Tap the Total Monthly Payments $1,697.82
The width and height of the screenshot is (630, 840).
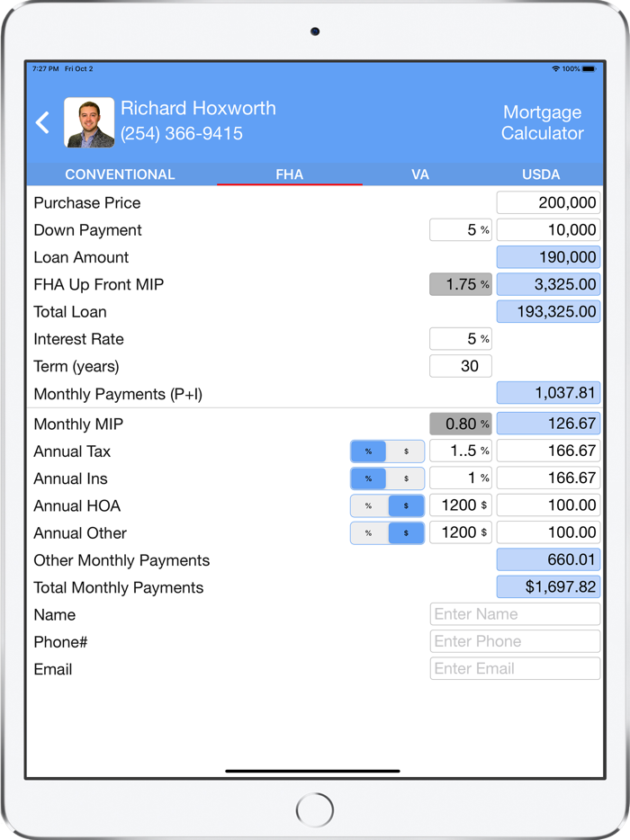548,587
